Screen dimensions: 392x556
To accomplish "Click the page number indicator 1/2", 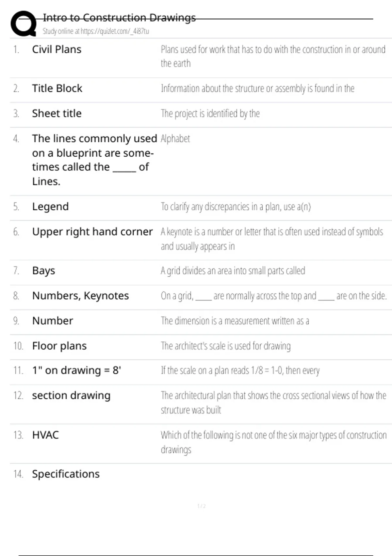I will [x=202, y=506].
